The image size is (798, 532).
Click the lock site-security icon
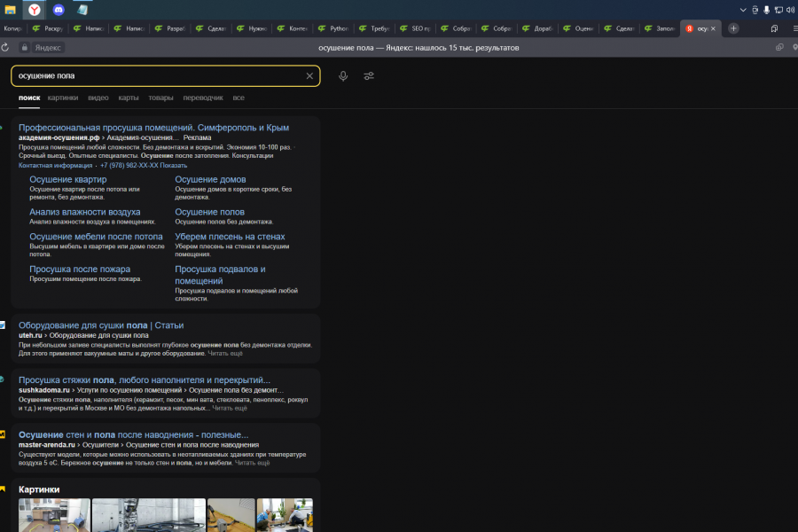click(x=25, y=47)
